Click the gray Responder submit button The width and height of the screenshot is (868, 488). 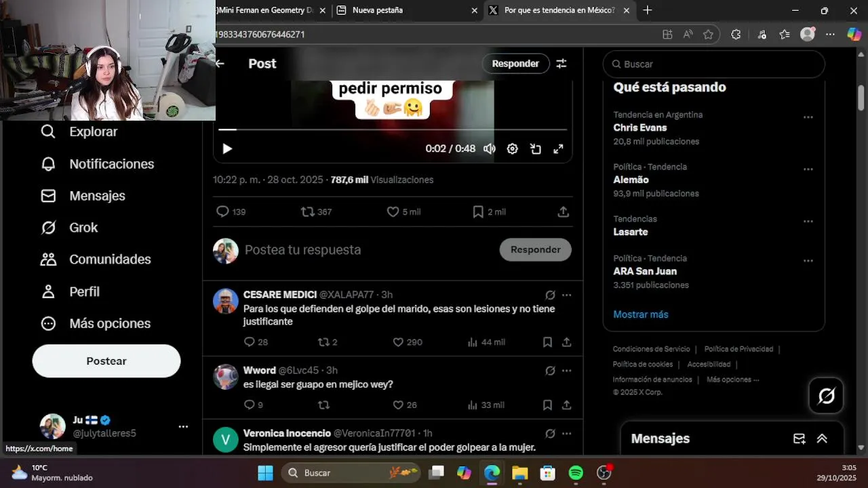click(536, 249)
